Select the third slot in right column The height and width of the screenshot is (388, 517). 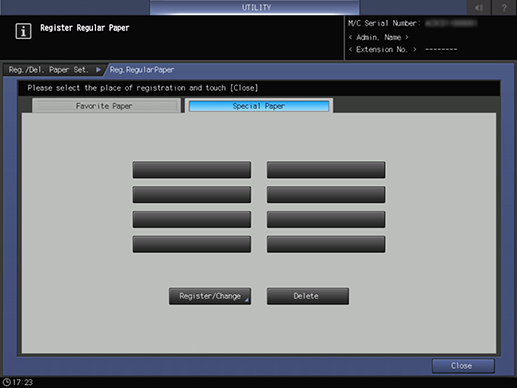326,219
